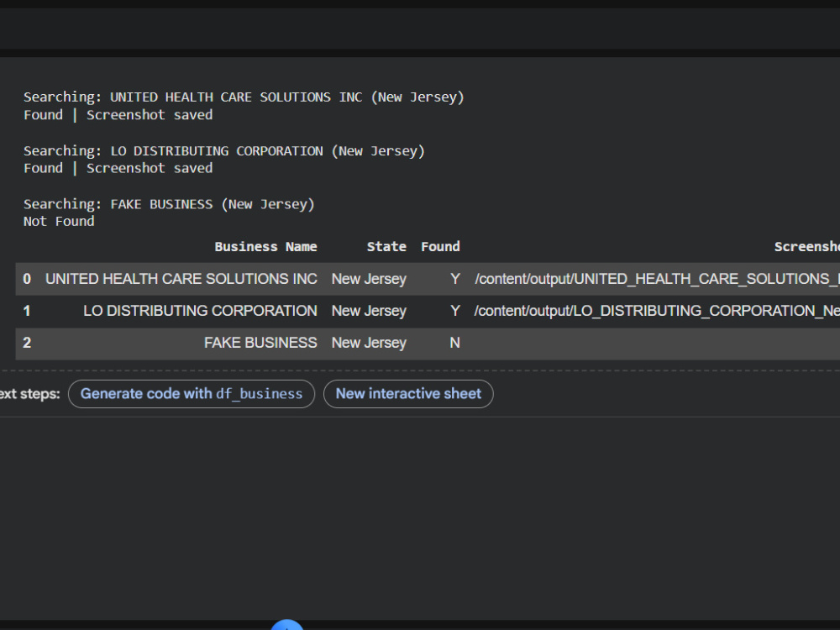The image size is (840, 630).
Task: Click LO DISTRIBUTING CORPORATION table cell
Action: 201,311
